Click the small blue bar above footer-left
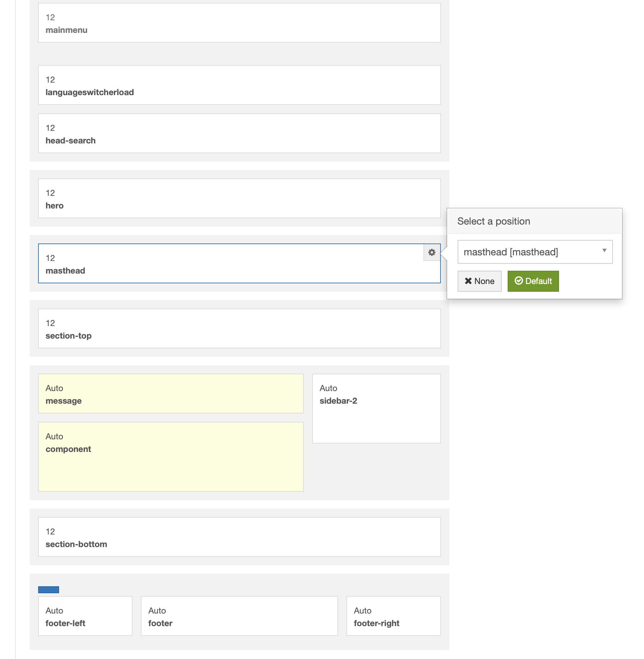644x659 pixels. [x=49, y=590]
